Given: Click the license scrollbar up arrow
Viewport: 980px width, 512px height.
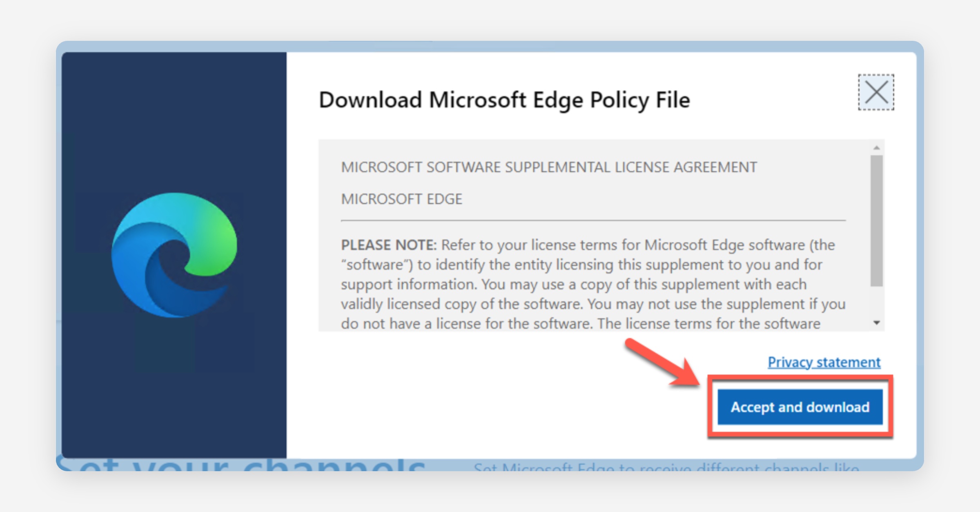Looking at the screenshot, I should [x=877, y=148].
